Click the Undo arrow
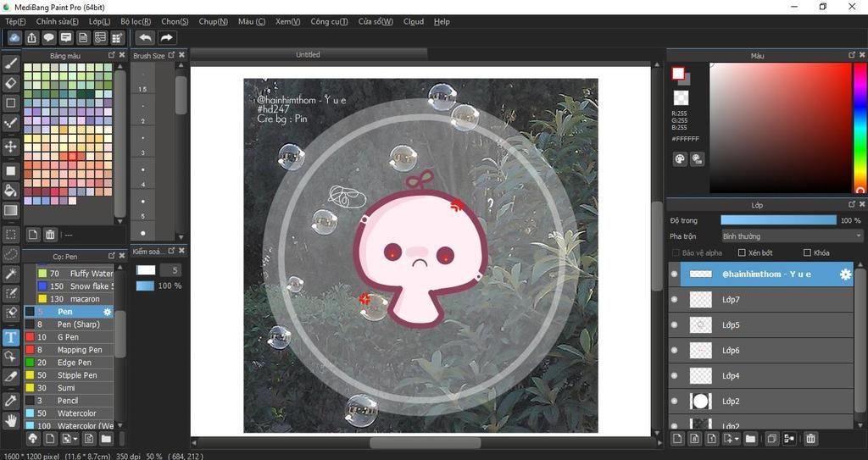 click(x=145, y=37)
